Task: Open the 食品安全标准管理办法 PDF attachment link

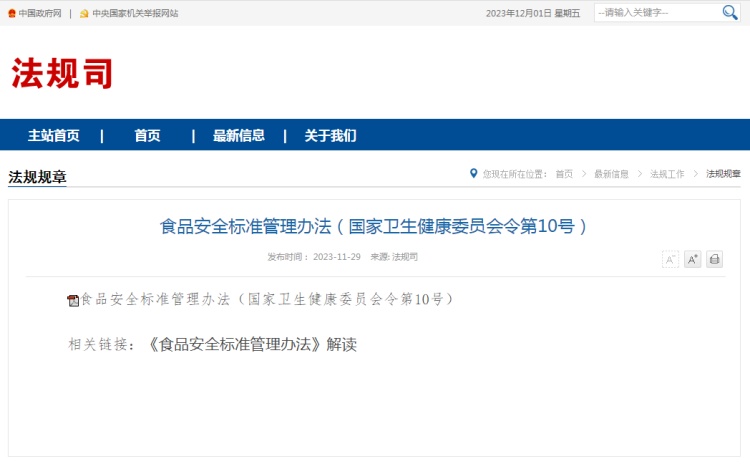Action: click(x=267, y=299)
